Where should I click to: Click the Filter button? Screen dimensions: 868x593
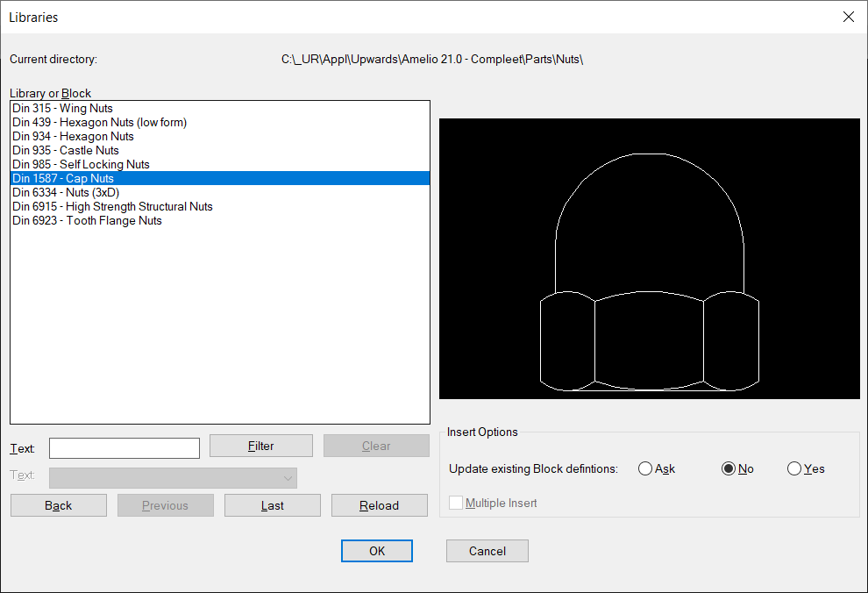coord(260,446)
